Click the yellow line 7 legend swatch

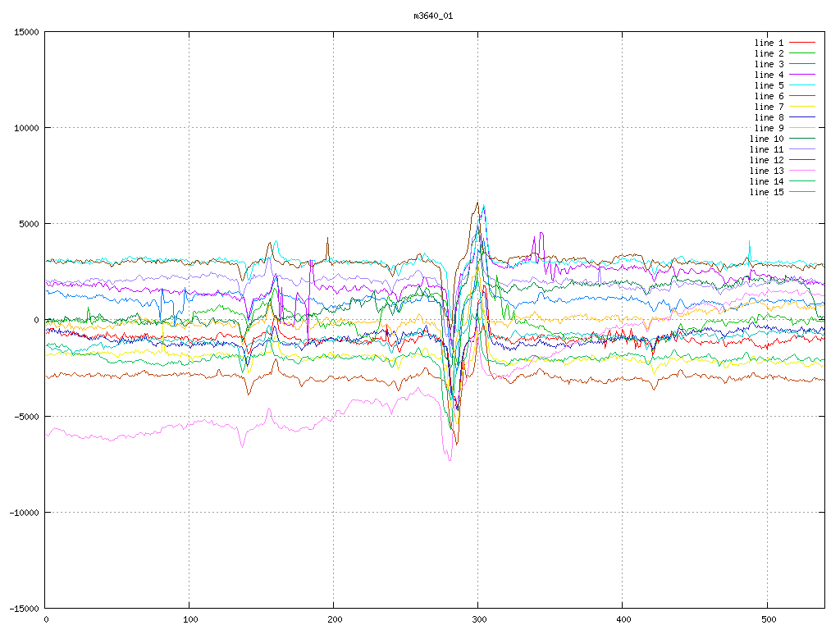point(802,107)
